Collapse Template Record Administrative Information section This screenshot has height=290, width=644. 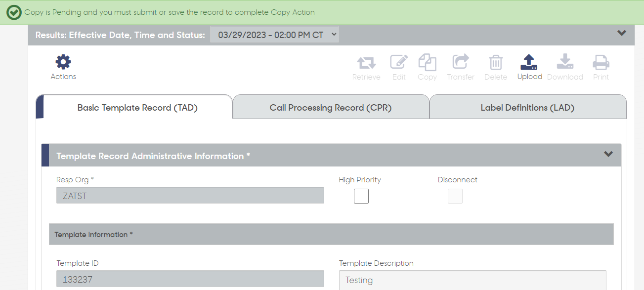click(x=608, y=154)
